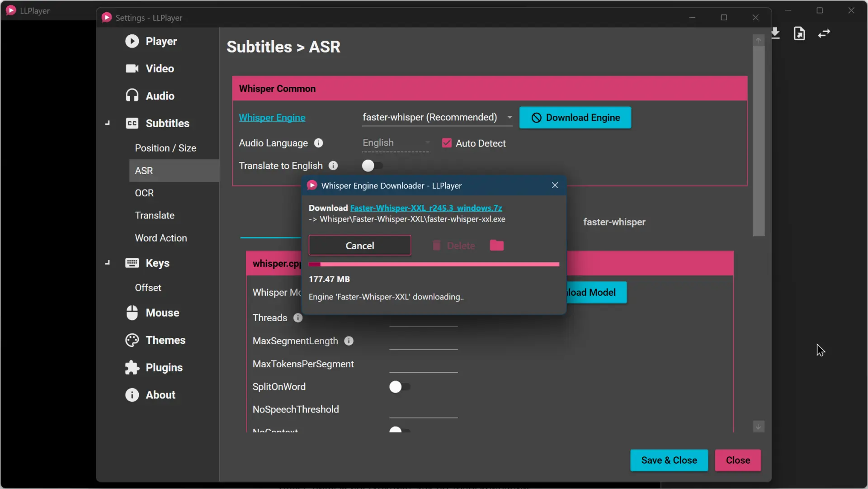Click the Download Engine button
The image size is (868, 489).
[x=575, y=118]
